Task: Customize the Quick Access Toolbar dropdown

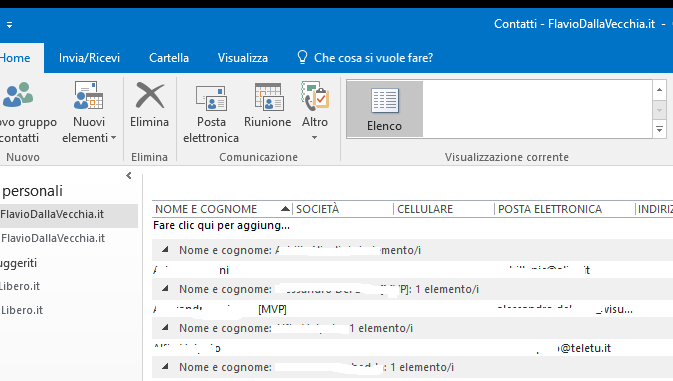Action: point(9,24)
